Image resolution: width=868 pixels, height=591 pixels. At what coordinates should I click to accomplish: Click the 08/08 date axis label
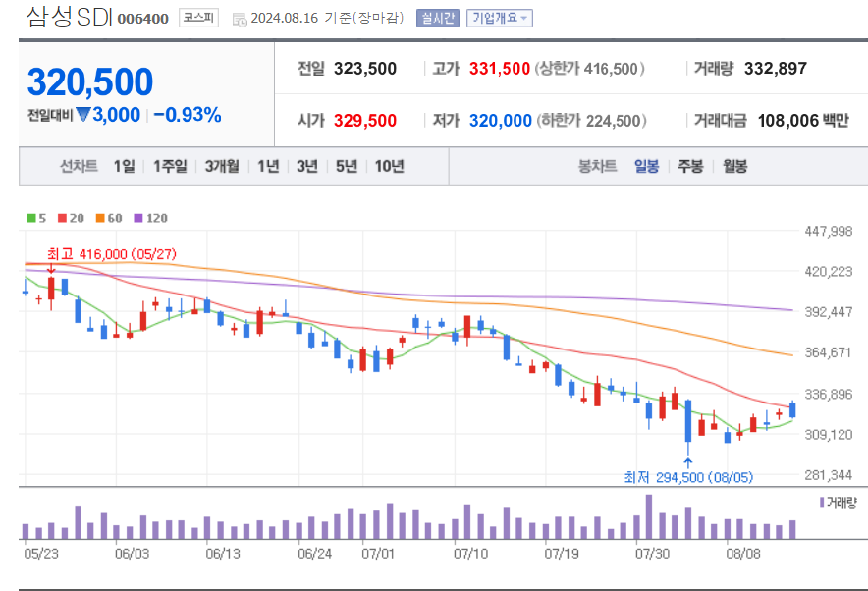743,554
